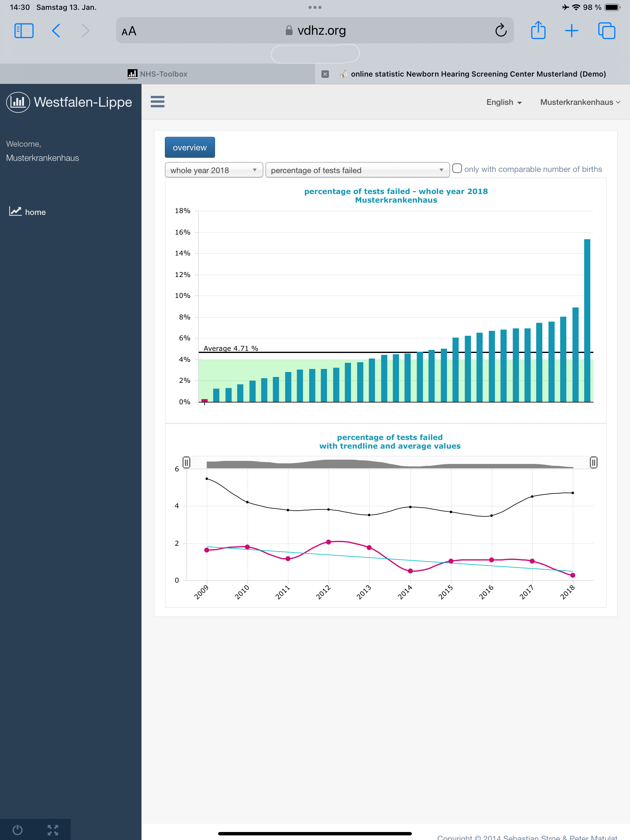The width and height of the screenshot is (630, 840).
Task: Tap the browser back arrow
Action: click(x=56, y=30)
